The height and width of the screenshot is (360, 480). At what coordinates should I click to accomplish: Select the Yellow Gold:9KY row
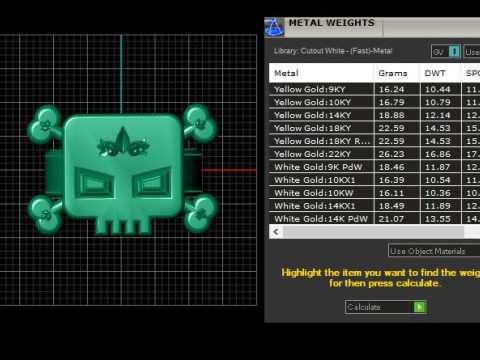coord(374,89)
